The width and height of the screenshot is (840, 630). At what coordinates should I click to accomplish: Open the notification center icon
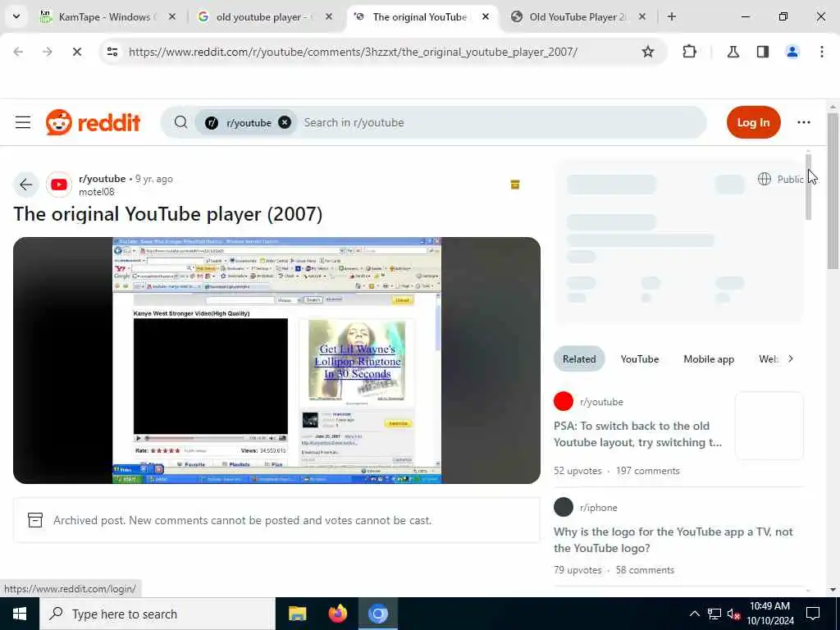(x=813, y=614)
